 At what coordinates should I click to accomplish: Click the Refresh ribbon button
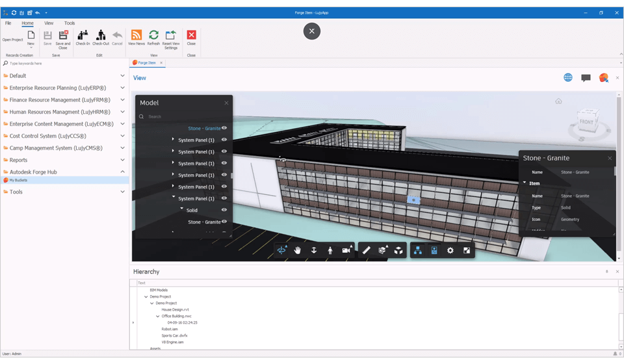coord(153,38)
